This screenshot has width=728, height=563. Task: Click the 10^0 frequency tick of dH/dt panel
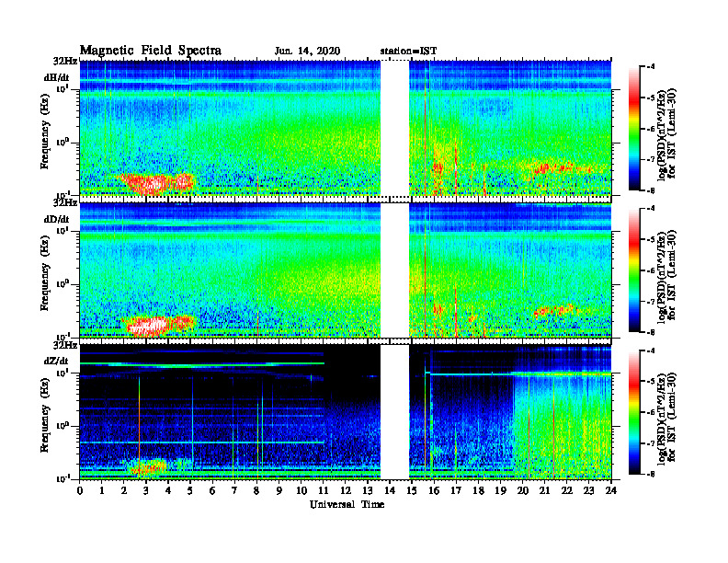62,142
